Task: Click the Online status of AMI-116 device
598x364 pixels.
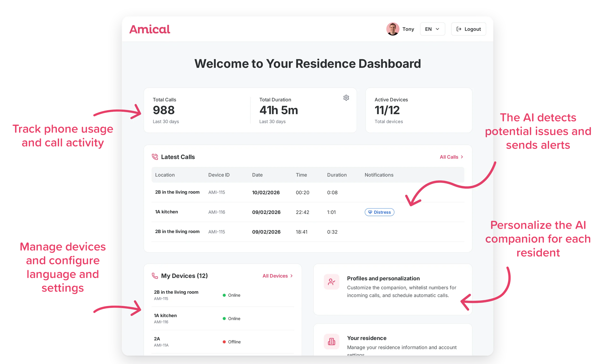Action: click(232, 318)
